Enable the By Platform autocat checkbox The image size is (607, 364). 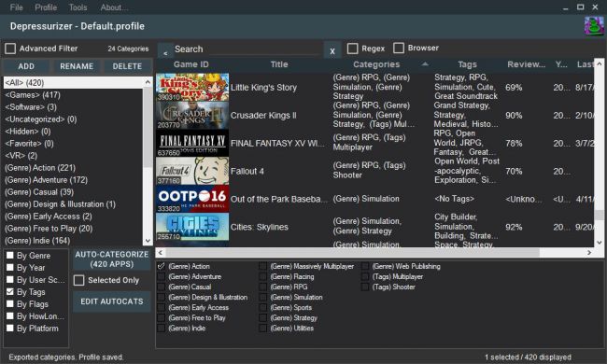click(10, 328)
